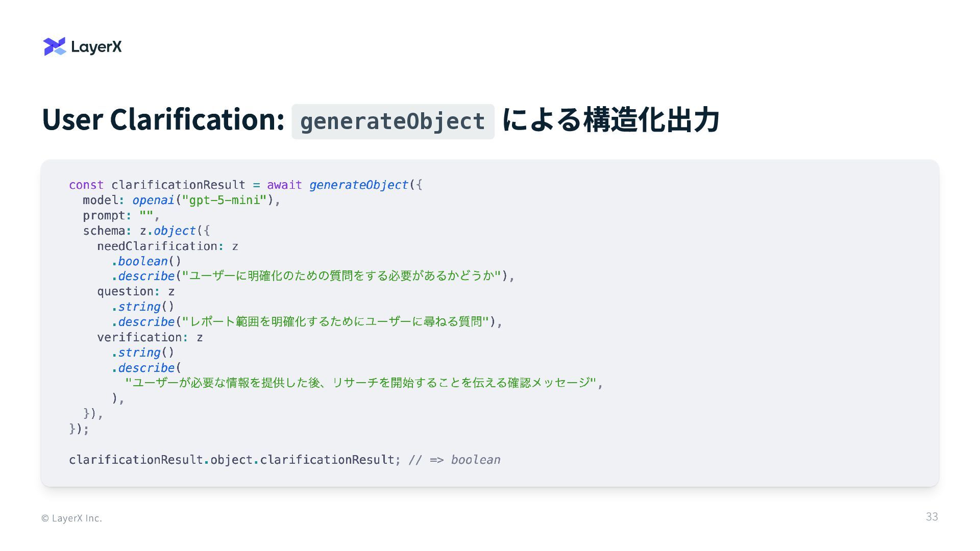Click the .boolean() method call

point(146,261)
